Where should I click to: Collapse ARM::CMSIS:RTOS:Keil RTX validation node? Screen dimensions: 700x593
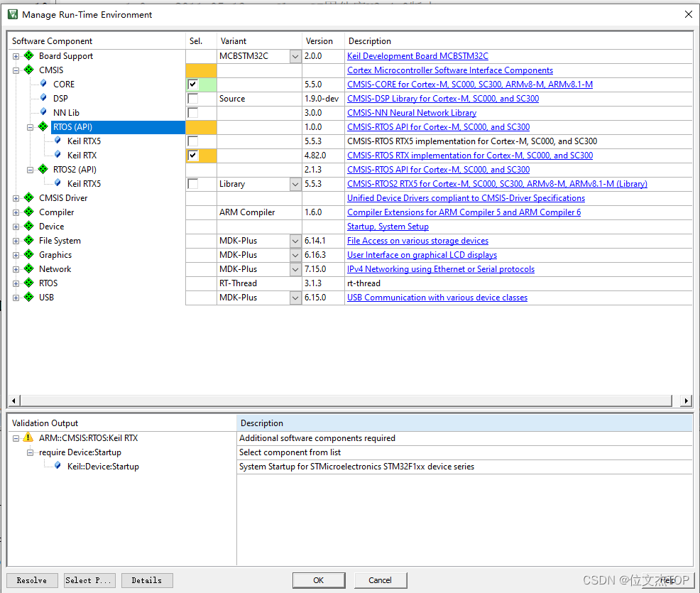pos(16,438)
